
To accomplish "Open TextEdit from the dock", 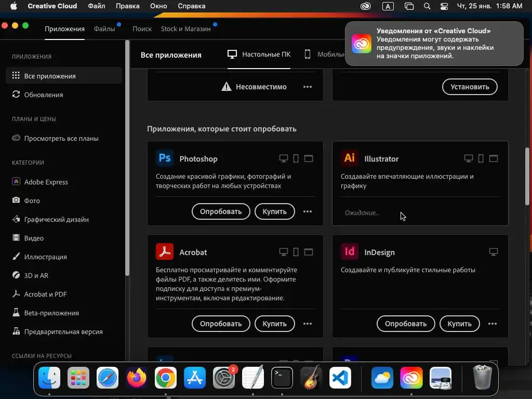I will point(253,378).
